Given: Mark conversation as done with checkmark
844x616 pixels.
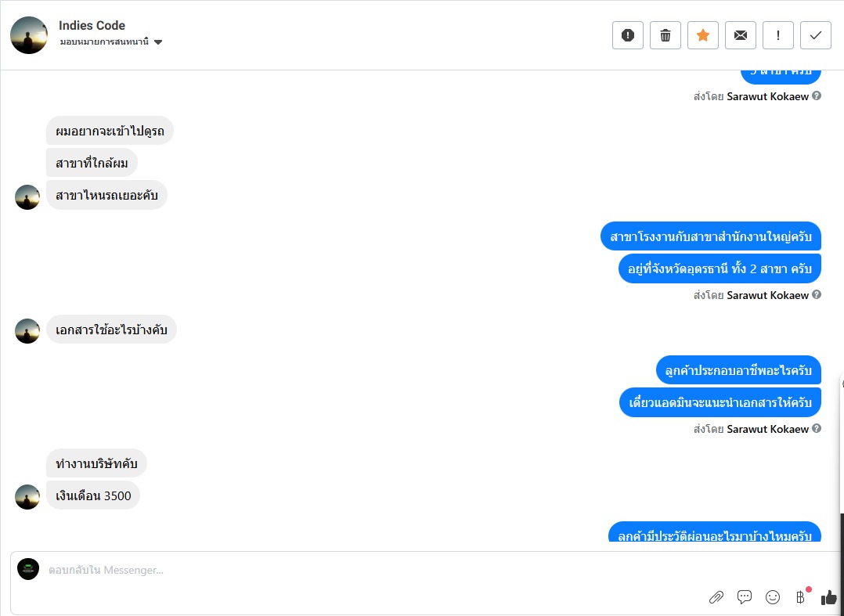Looking at the screenshot, I should tap(816, 35).
